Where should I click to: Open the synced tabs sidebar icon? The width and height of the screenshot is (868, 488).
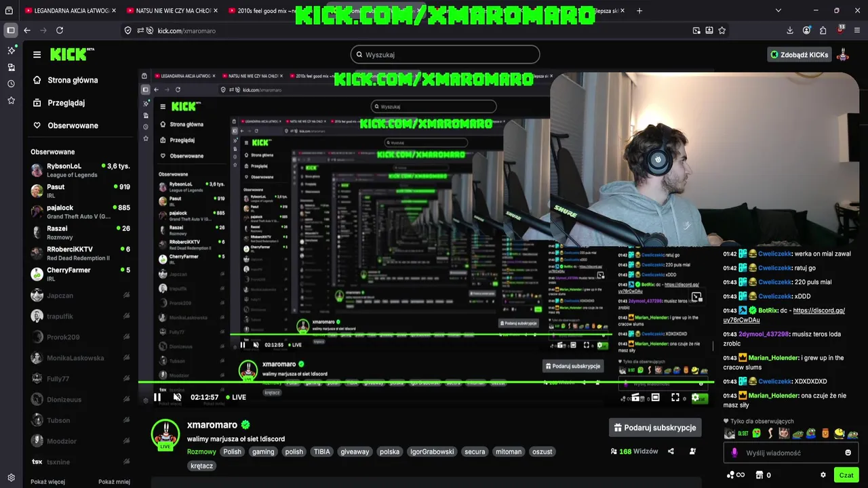point(11,67)
